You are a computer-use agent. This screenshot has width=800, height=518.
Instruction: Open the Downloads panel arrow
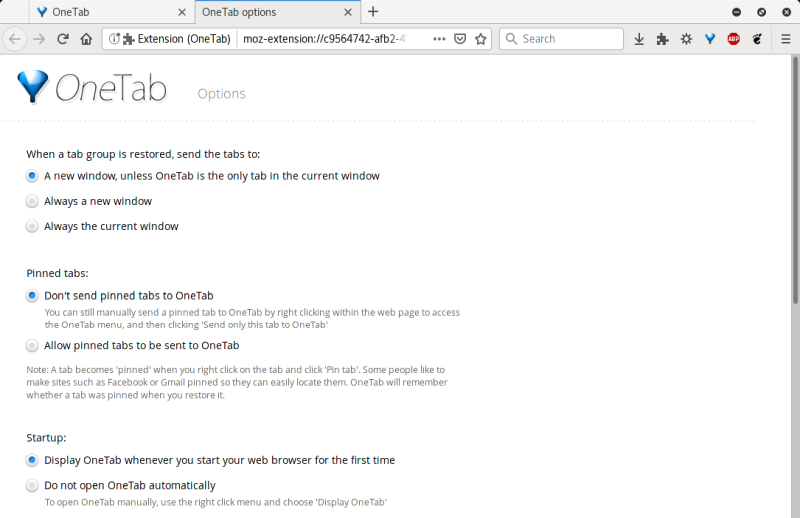coord(639,39)
